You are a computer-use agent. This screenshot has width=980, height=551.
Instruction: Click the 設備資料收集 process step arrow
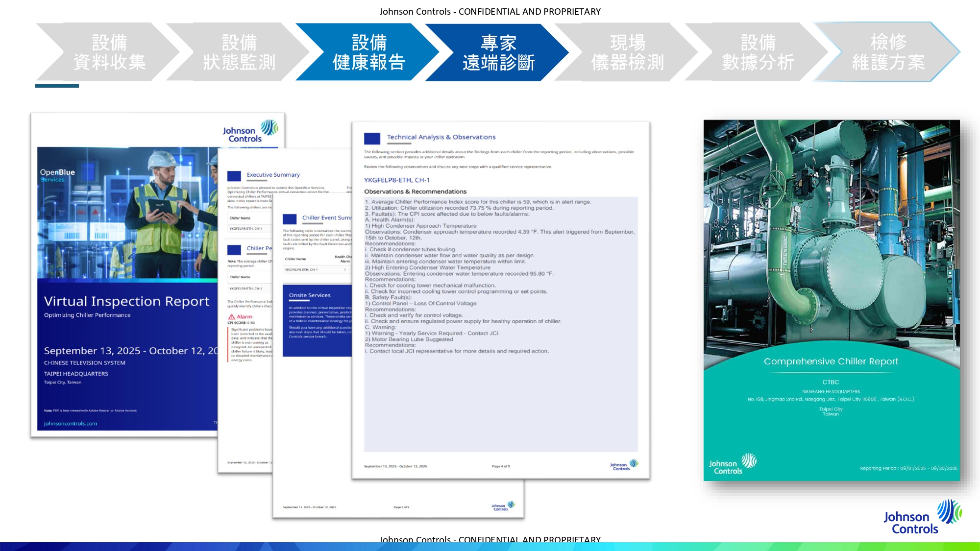click(109, 52)
